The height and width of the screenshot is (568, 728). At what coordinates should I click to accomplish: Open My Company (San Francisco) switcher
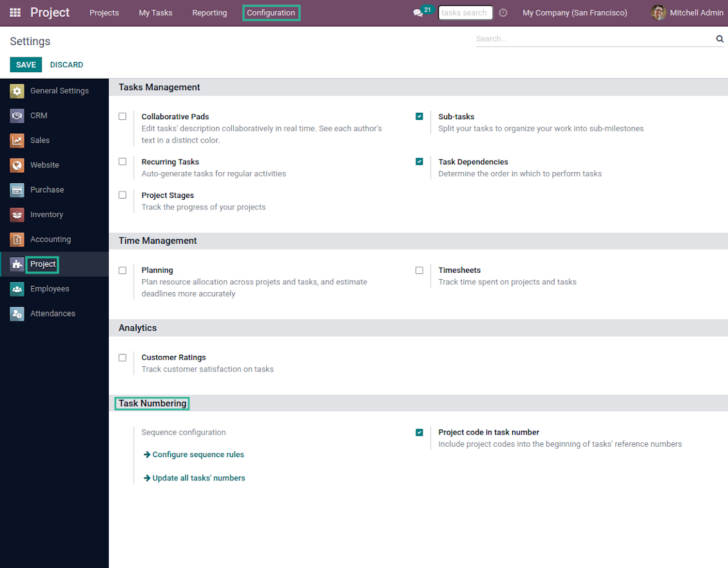574,12
